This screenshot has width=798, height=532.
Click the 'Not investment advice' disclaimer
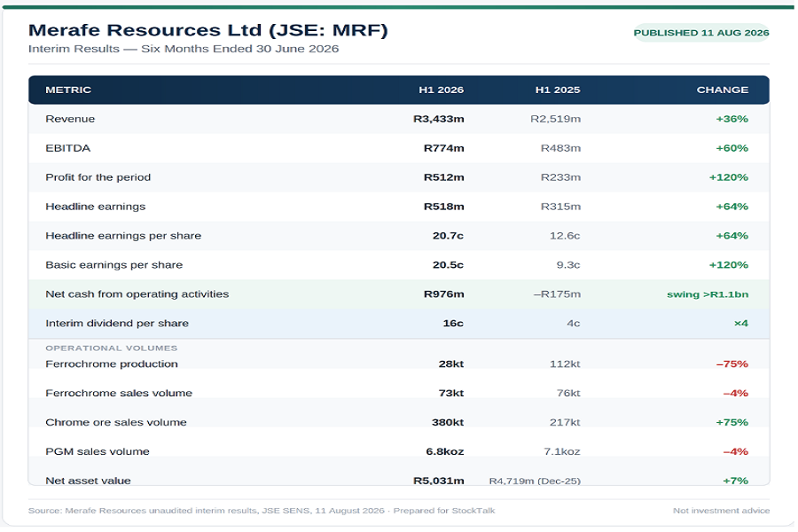[721, 511]
